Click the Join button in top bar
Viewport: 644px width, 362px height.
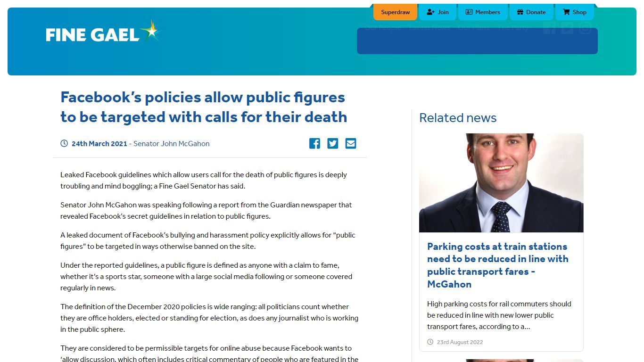coord(438,12)
